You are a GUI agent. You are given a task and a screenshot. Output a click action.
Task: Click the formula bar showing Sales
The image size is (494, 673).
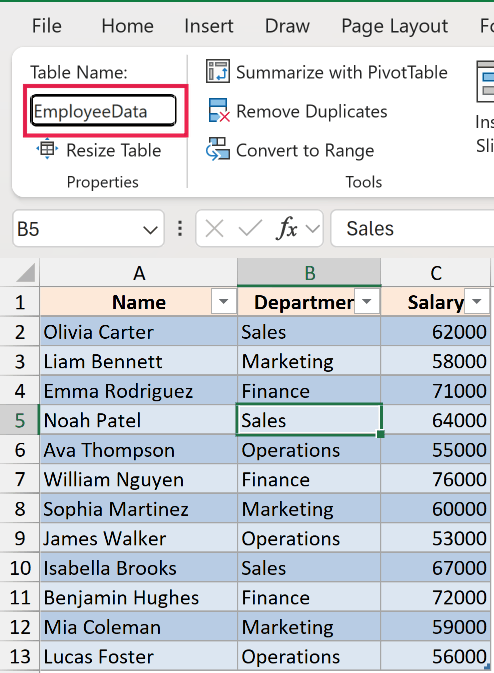(x=412, y=228)
